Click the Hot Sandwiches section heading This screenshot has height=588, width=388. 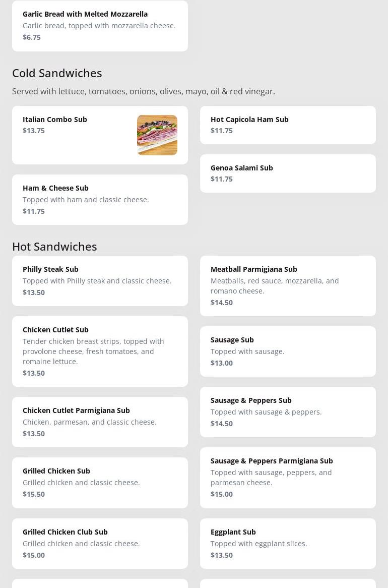click(54, 247)
